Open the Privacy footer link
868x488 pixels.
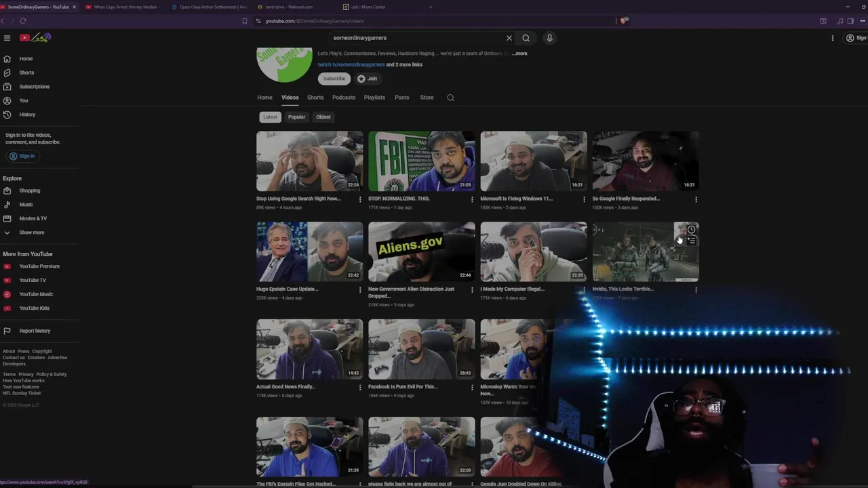click(x=26, y=374)
